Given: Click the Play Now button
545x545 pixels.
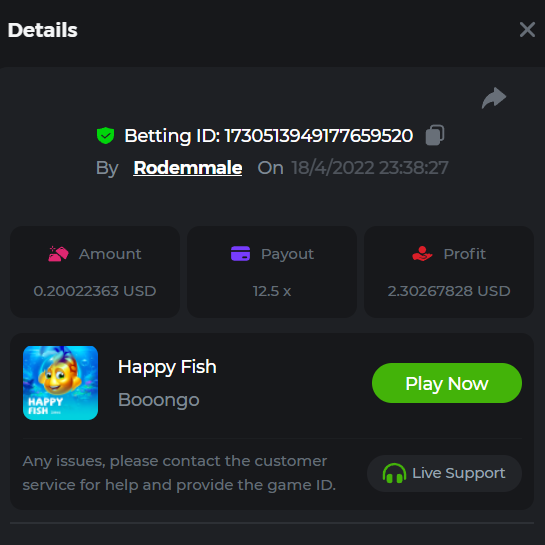Looking at the screenshot, I should pyautogui.click(x=447, y=383).
